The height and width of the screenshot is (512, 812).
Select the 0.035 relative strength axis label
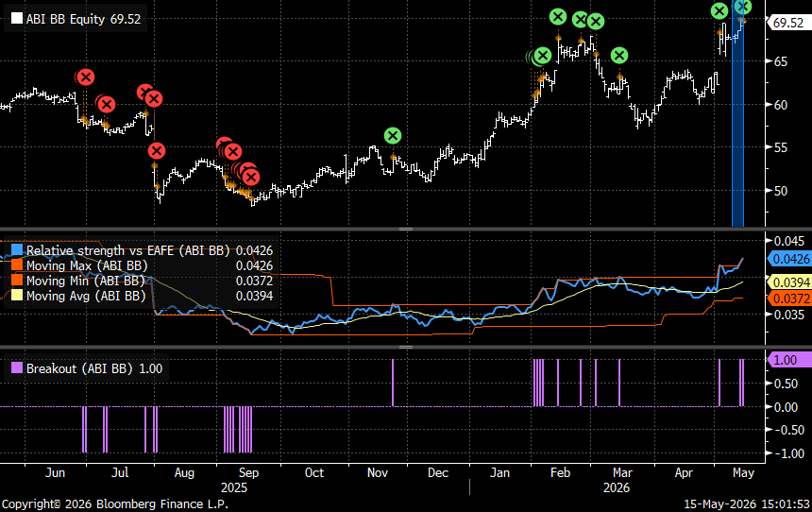coord(789,315)
